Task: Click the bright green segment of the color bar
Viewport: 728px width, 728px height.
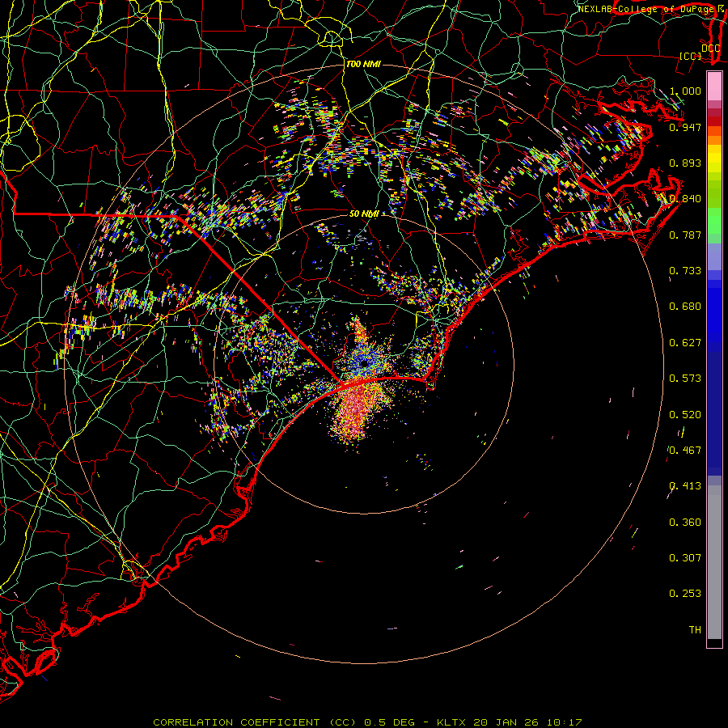Action: (714, 221)
